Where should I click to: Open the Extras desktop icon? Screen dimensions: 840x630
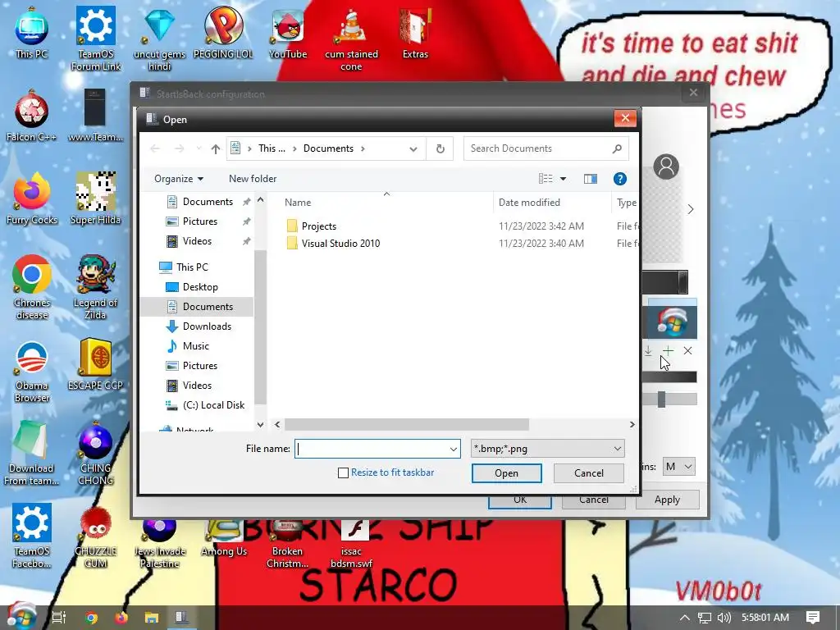415,33
